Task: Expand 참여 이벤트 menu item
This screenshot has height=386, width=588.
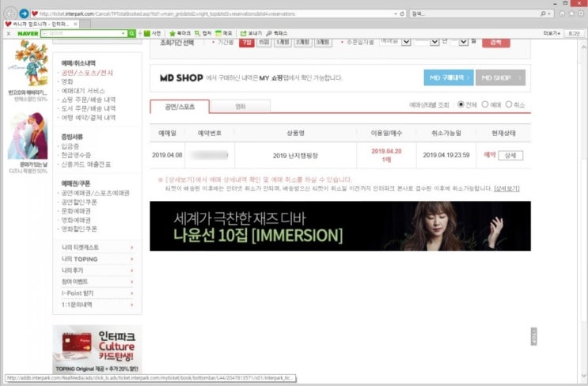Action: click(97, 282)
